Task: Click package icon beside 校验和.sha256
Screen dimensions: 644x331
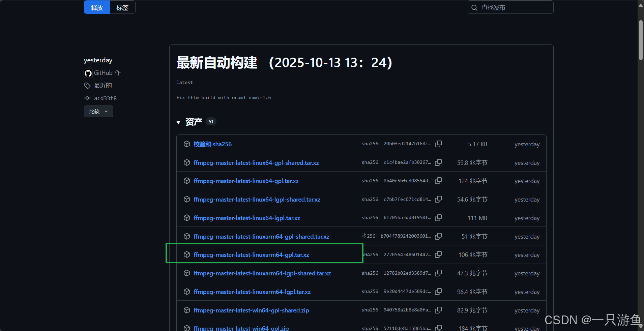Action: (x=187, y=144)
